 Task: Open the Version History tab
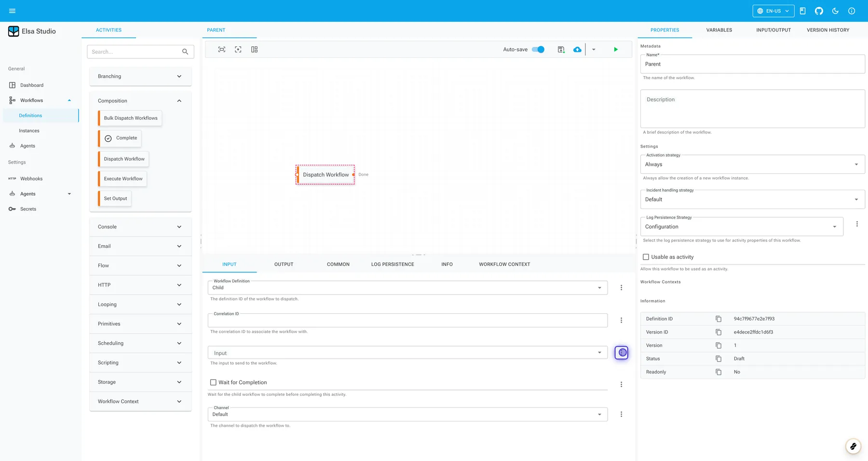pos(828,30)
